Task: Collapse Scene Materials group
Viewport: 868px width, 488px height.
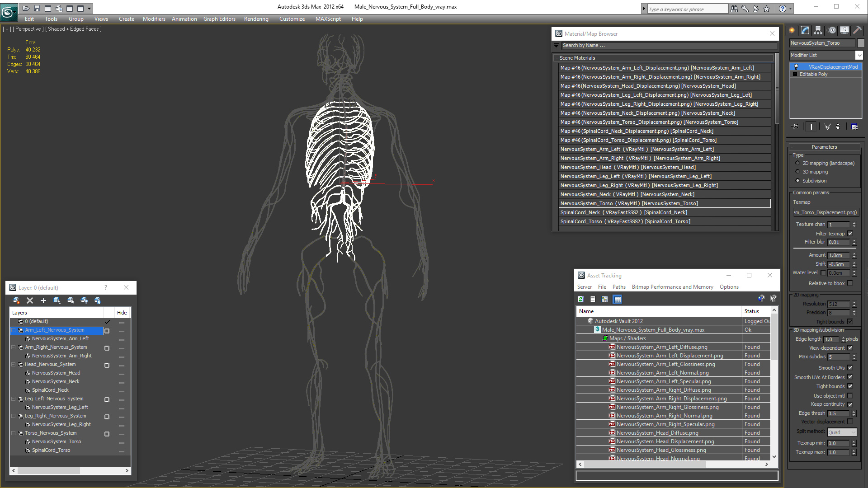Action: click(x=557, y=58)
